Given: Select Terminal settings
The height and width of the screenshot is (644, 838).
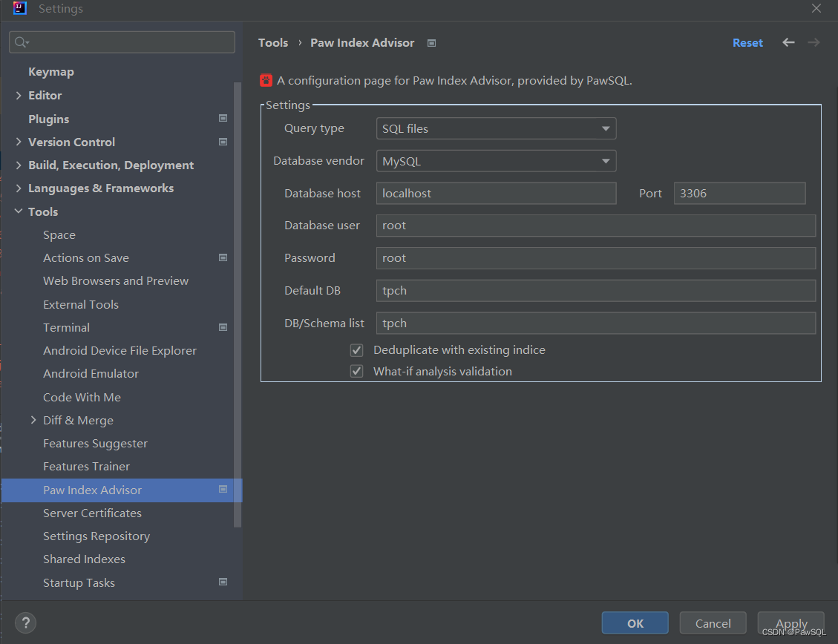Looking at the screenshot, I should (x=66, y=327).
